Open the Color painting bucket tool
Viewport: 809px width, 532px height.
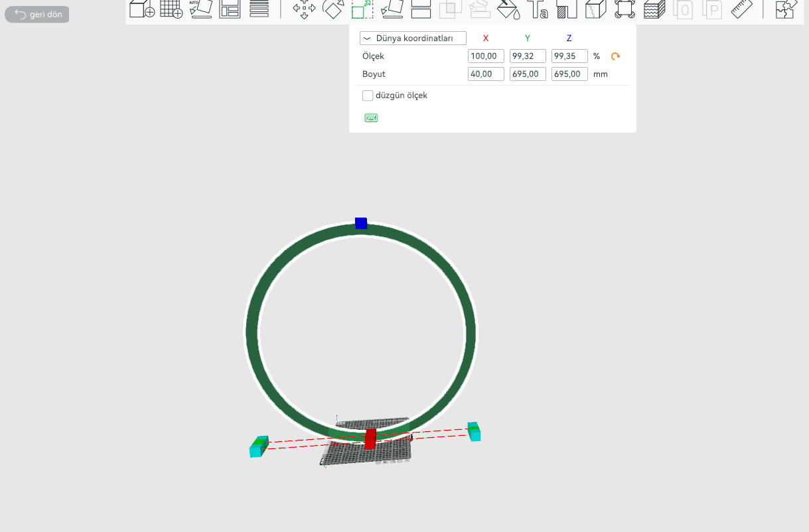pyautogui.click(x=508, y=9)
